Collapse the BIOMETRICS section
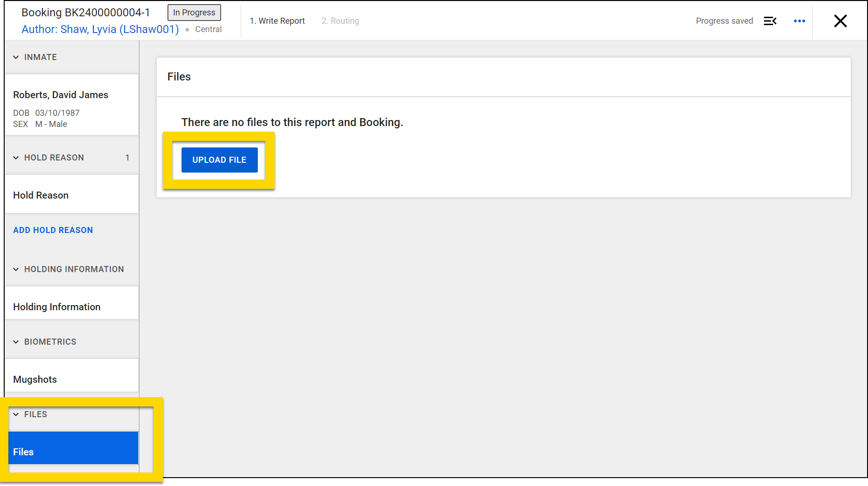 [16, 341]
